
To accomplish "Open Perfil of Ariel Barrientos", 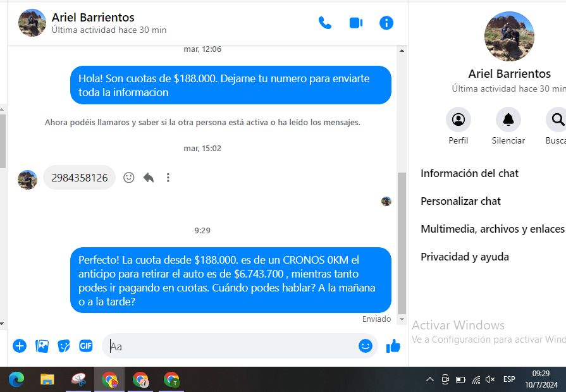I will pos(458,119).
